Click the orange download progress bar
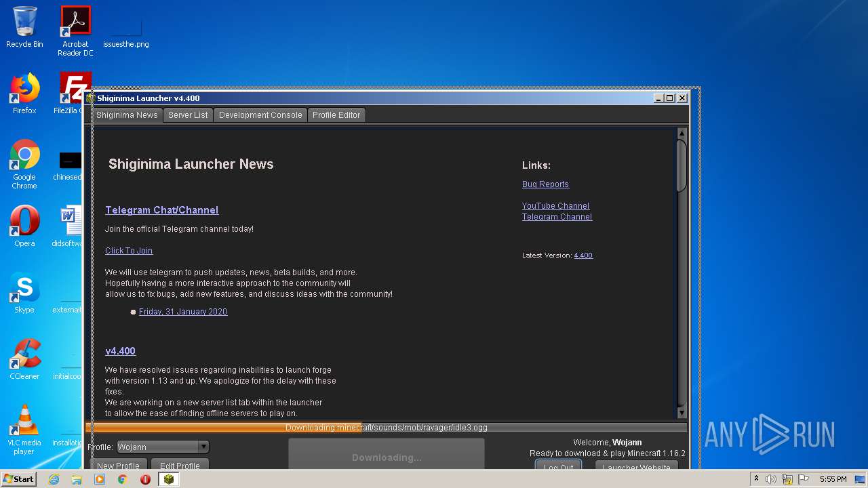The image size is (868, 488). click(x=387, y=428)
